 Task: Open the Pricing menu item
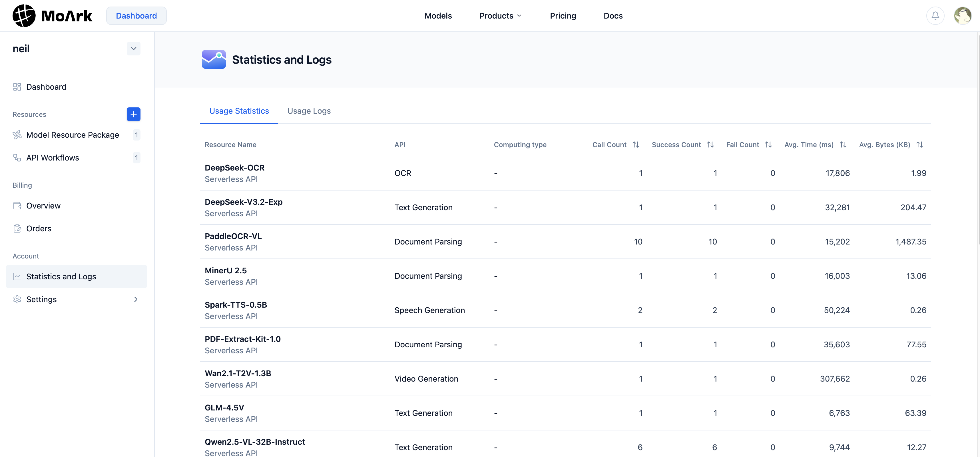tap(563, 16)
